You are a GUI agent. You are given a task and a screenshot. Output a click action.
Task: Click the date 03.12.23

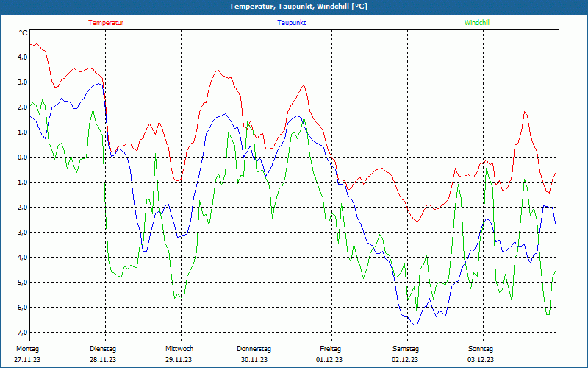coord(481,360)
